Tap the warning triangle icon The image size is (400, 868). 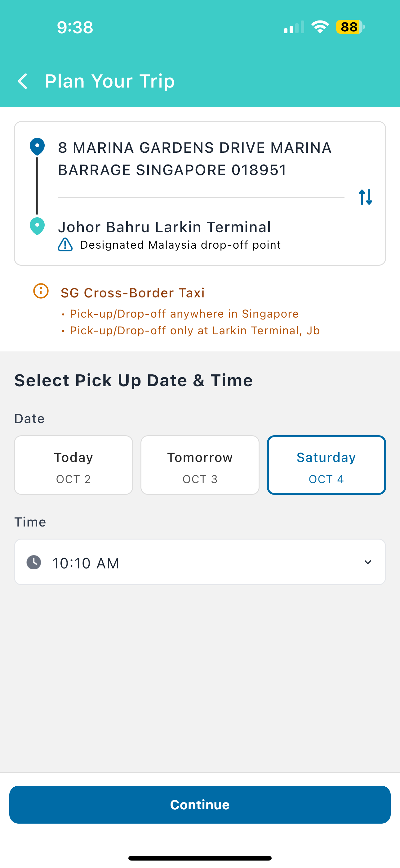pyautogui.click(x=65, y=245)
